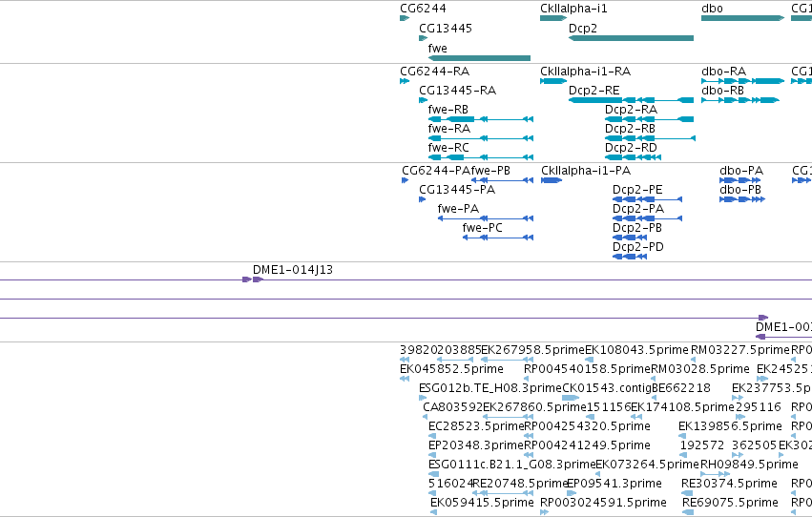This screenshot has height=517, width=812.
Task: Select the fwe-RB transcript
Action: click(481, 119)
